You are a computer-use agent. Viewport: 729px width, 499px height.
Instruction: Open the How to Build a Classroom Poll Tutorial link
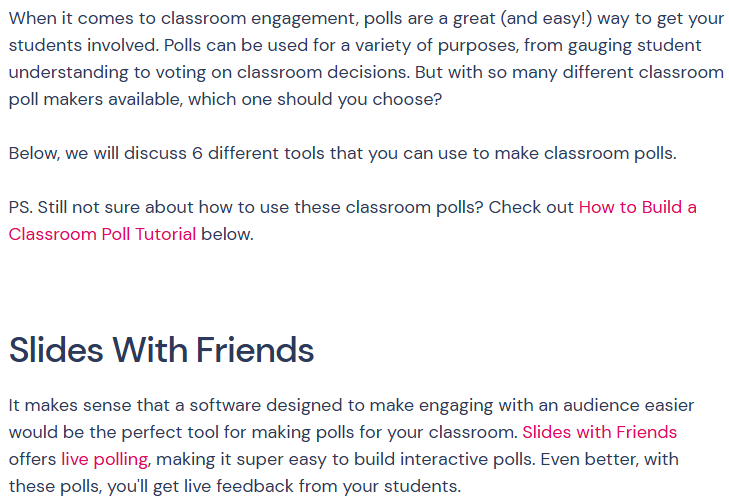coord(637,207)
